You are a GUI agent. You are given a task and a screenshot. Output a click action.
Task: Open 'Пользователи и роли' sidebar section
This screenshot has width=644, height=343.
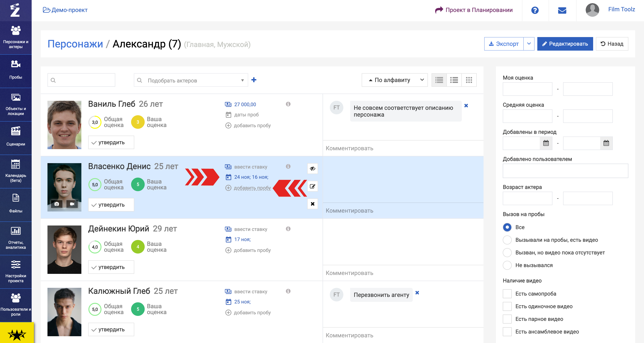coord(16,305)
